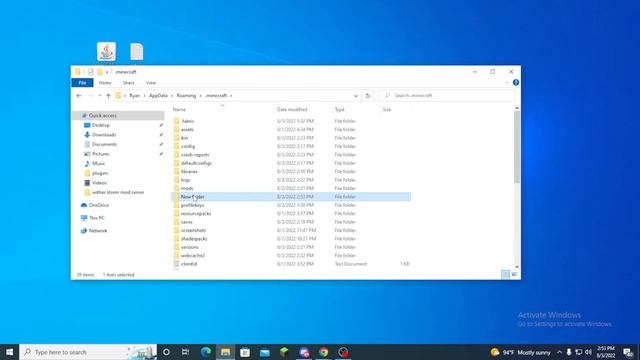The image size is (640, 360).
Task: Open the Explorer Help icon
Action: pyautogui.click(x=516, y=82)
